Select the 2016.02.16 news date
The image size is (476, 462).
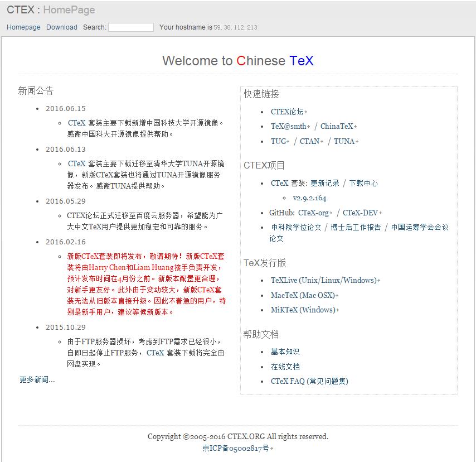click(x=66, y=242)
